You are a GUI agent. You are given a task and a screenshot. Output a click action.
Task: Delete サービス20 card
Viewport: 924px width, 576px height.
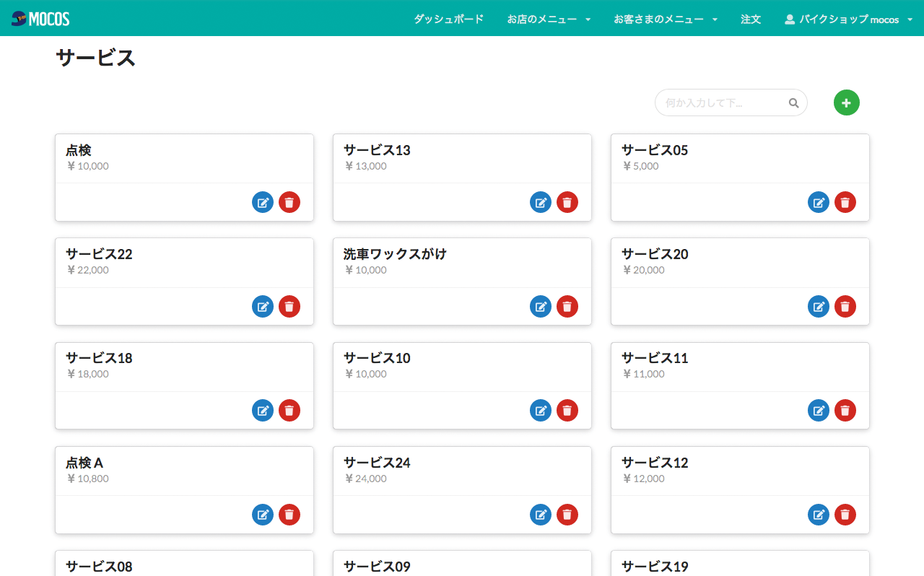[845, 306]
